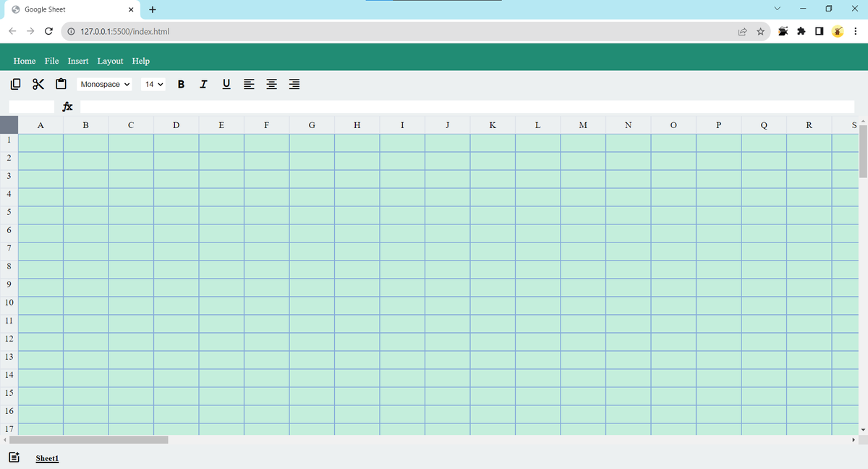Align cell text left
This screenshot has width=868, height=469.
249,85
